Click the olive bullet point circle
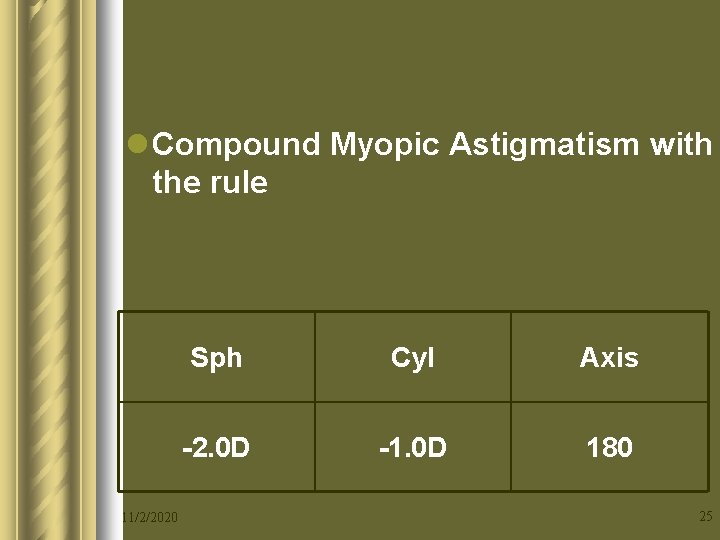Image resolution: width=720 pixels, height=540 pixels. point(137,144)
